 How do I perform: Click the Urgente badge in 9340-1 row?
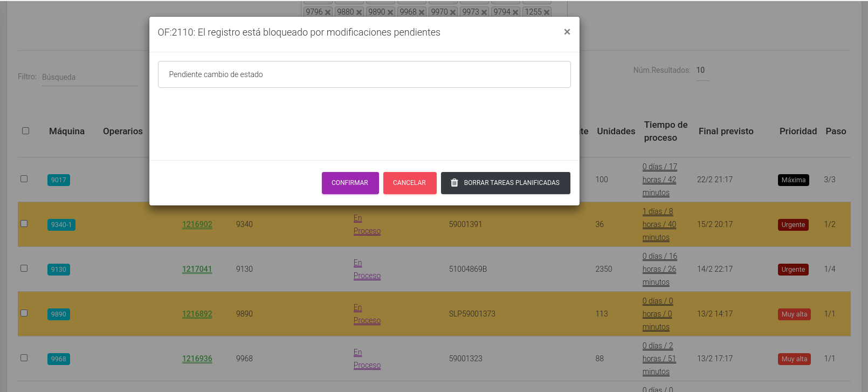793,225
